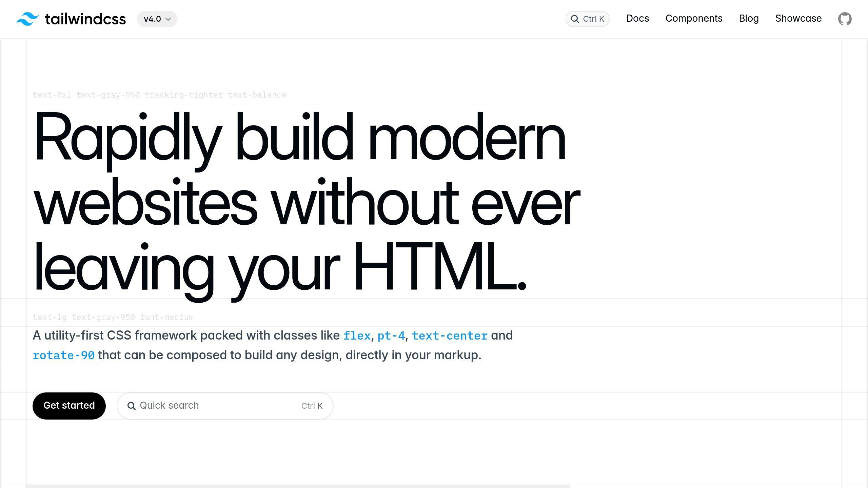Screen dimensions: 868x488
Task: Click the v4.0 version dropdown arrow
Action: [169, 19]
